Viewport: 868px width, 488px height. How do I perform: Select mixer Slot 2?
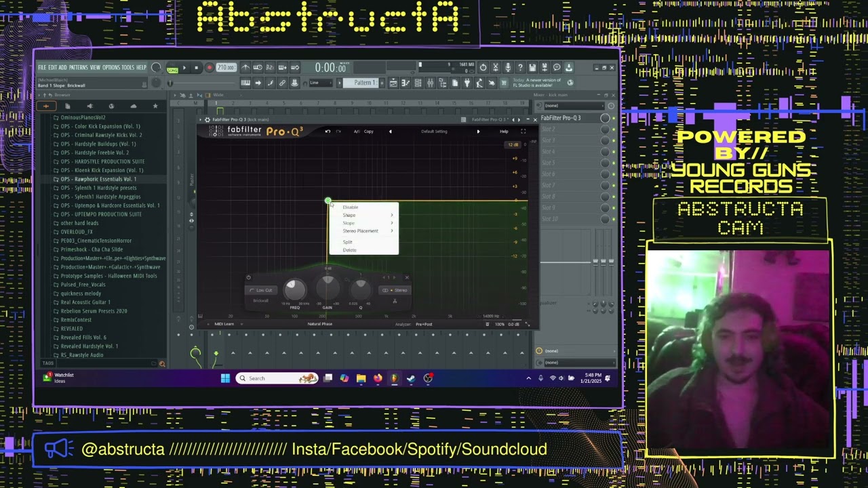click(x=570, y=129)
